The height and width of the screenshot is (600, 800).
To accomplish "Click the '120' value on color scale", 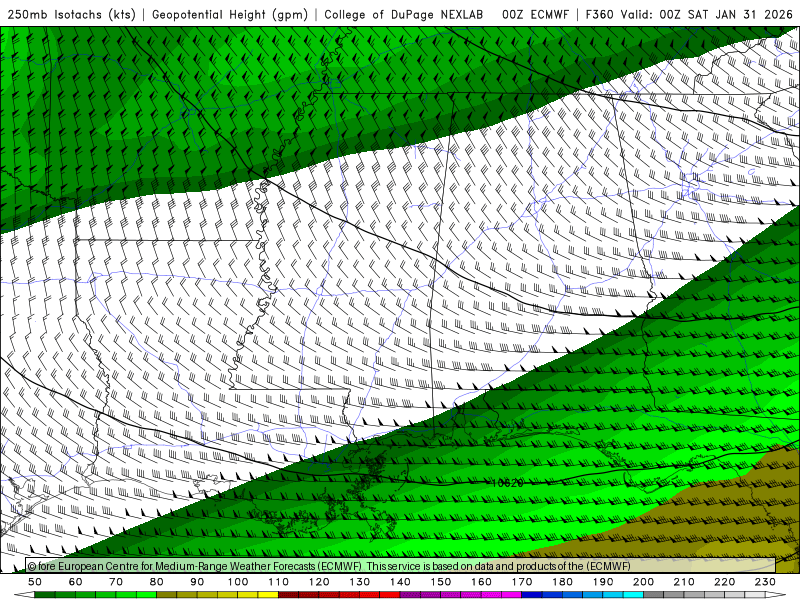I will pyautogui.click(x=319, y=582).
